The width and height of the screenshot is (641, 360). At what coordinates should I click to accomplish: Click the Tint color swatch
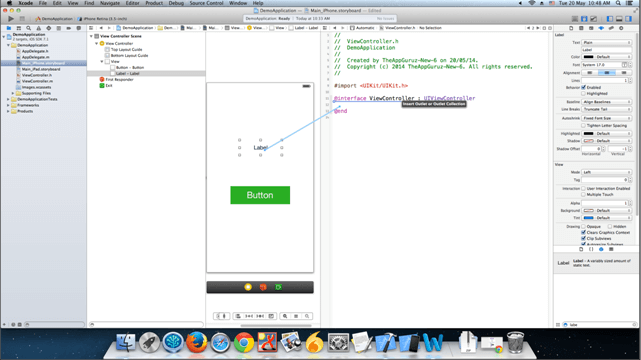(x=588, y=218)
